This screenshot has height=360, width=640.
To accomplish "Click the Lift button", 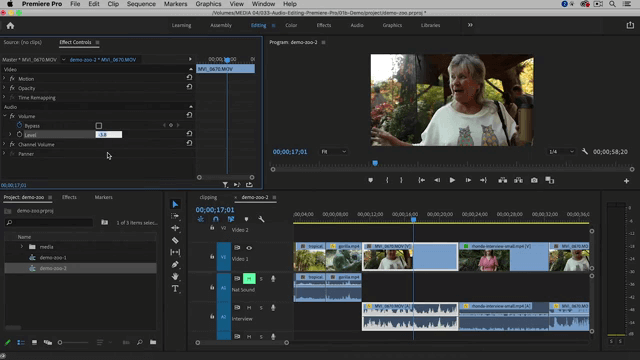I will click(x=502, y=180).
